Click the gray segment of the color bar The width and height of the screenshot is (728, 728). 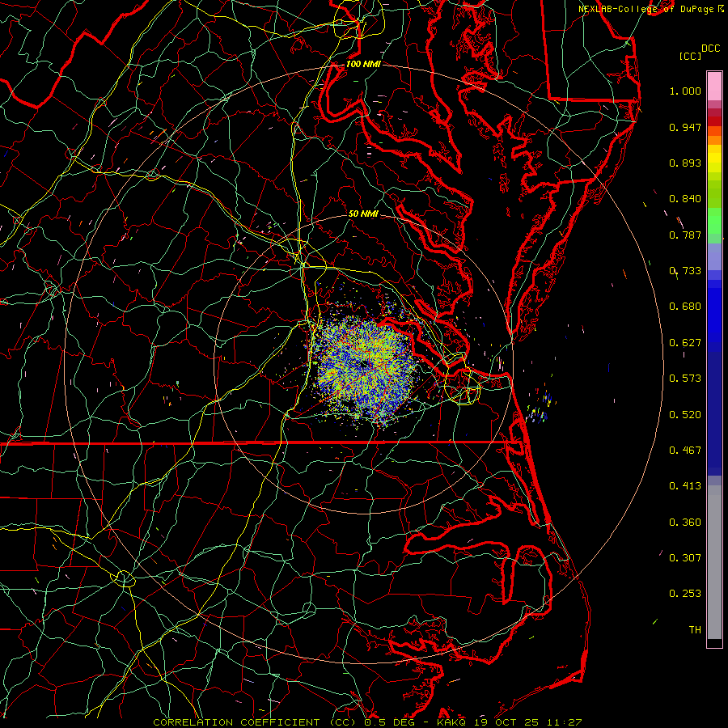click(714, 562)
